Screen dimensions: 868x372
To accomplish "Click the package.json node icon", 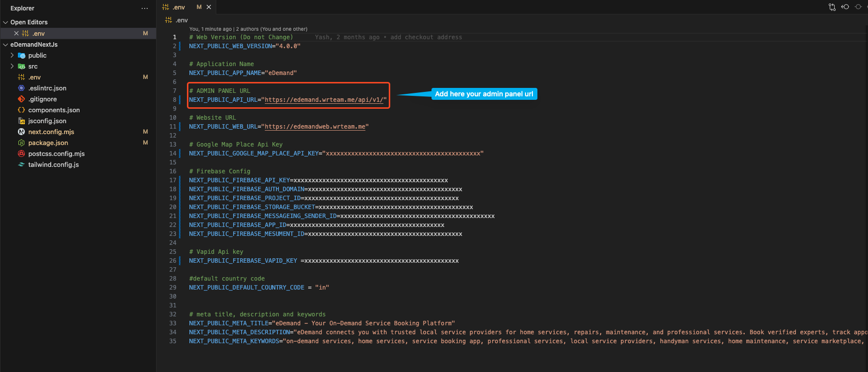I will coord(21,143).
